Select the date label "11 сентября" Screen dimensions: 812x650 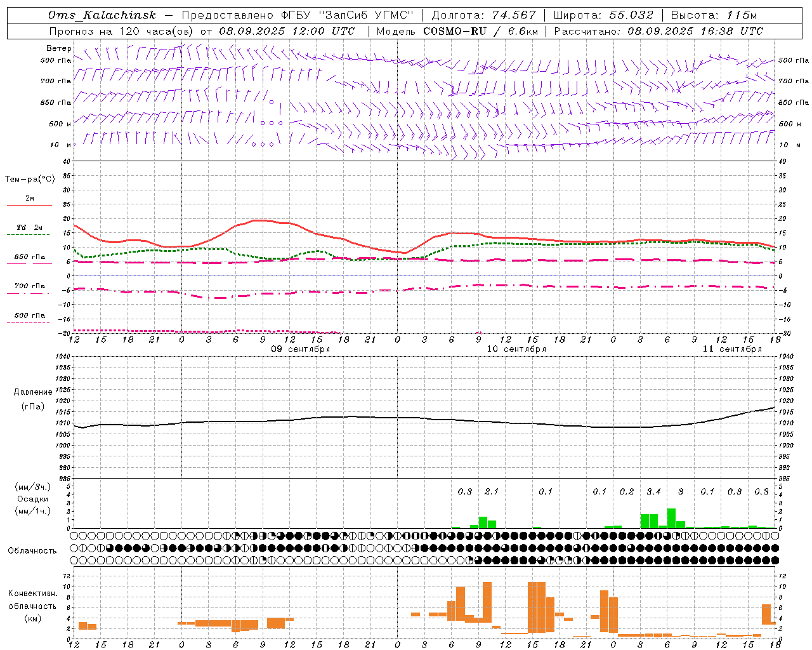click(732, 349)
